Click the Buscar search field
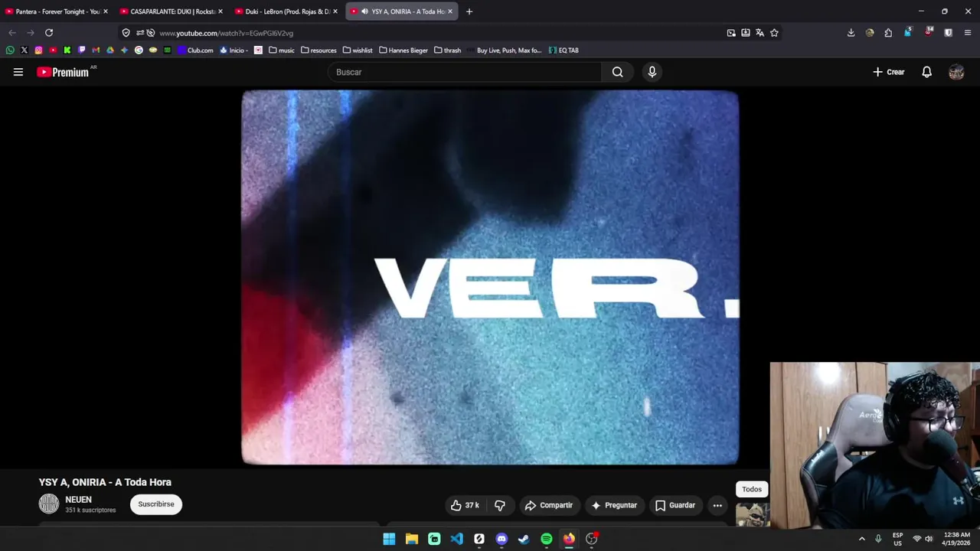This screenshot has width=980, height=551. coord(465,72)
